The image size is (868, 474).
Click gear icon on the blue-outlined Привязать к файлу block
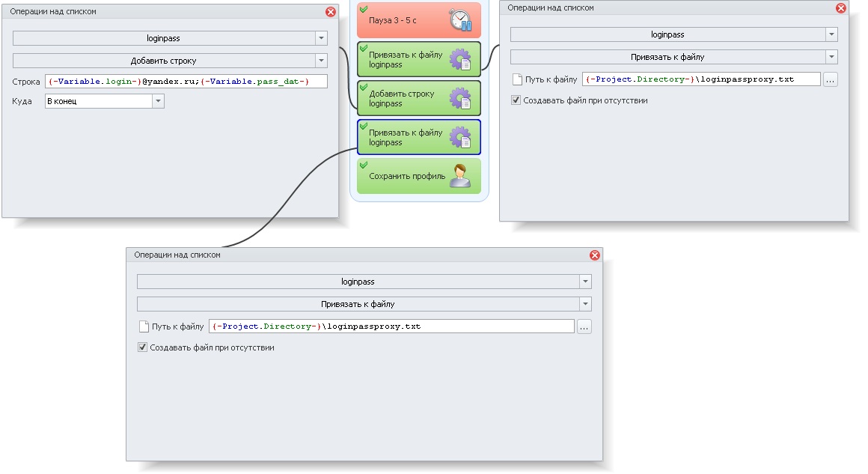(460, 137)
